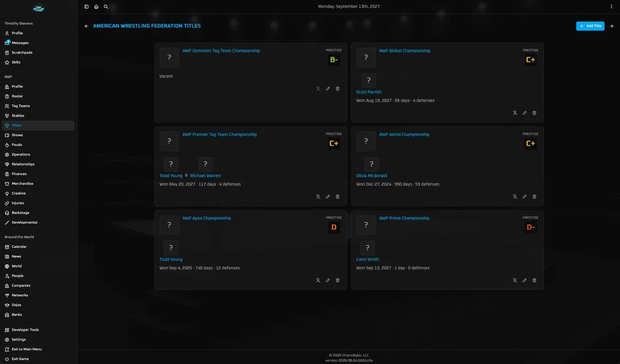
Task: Go back using the left arrow
Action: (x=87, y=26)
